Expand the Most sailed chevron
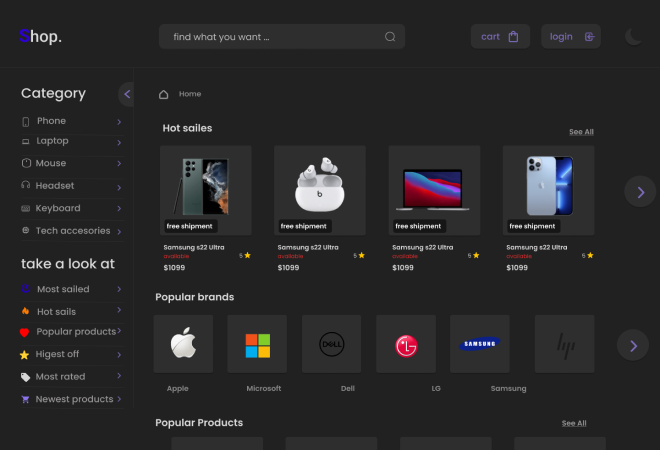The image size is (660, 450). click(x=119, y=289)
